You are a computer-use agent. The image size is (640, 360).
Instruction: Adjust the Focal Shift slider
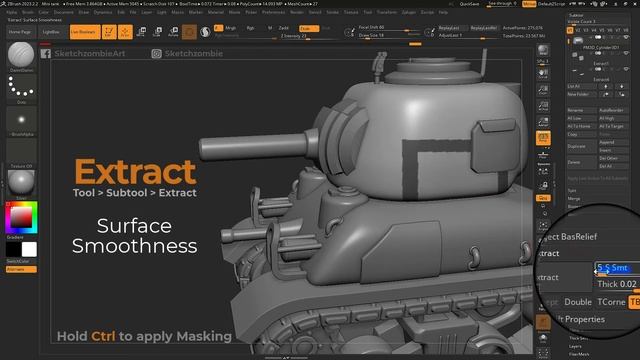[390, 28]
